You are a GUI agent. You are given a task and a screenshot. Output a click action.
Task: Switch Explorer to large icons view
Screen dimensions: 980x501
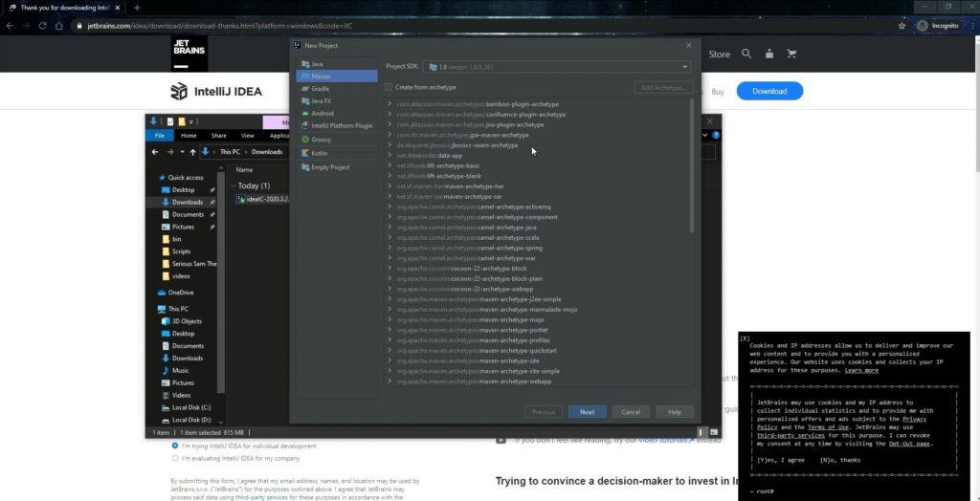pyautogui.click(x=714, y=432)
